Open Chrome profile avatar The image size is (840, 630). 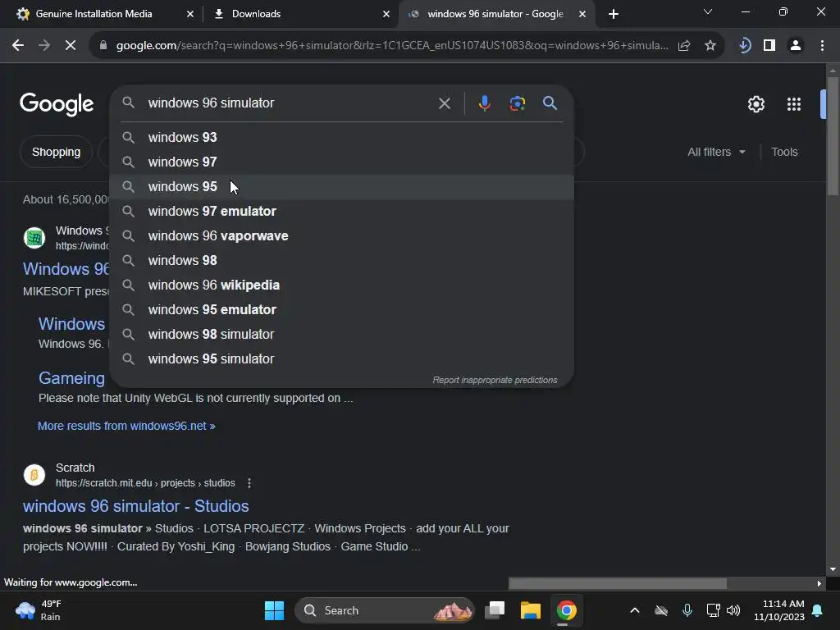pyautogui.click(x=796, y=46)
